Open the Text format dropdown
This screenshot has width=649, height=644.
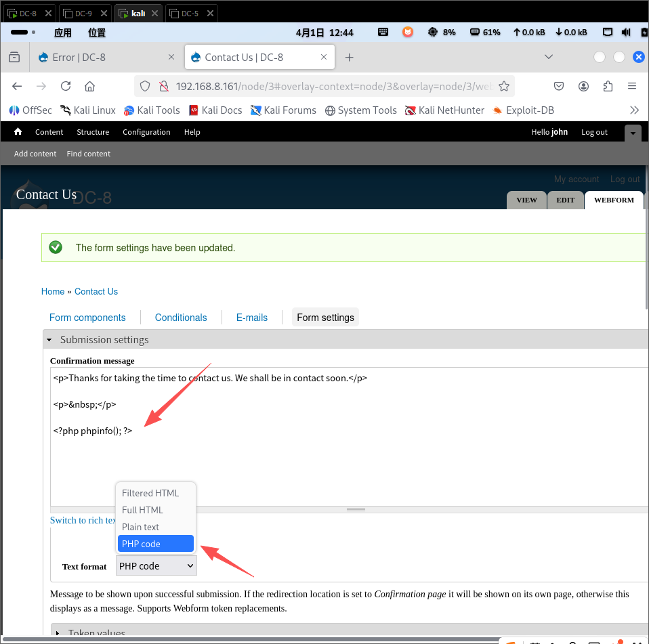[x=156, y=566]
